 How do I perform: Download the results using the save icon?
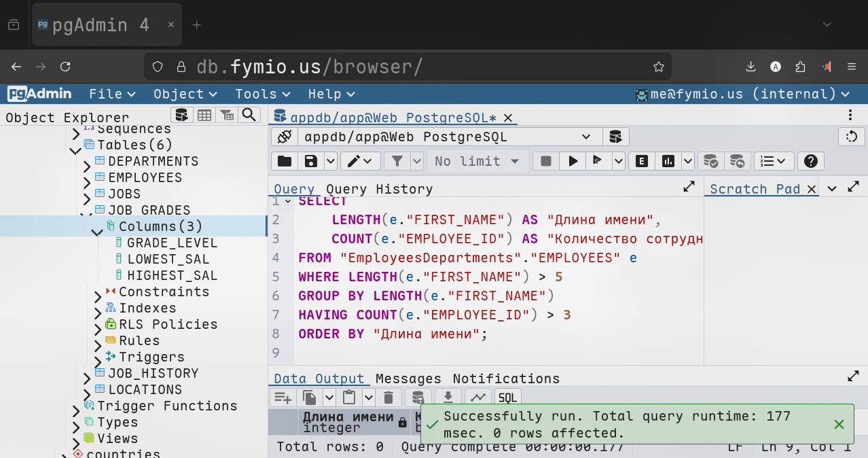tap(448, 398)
